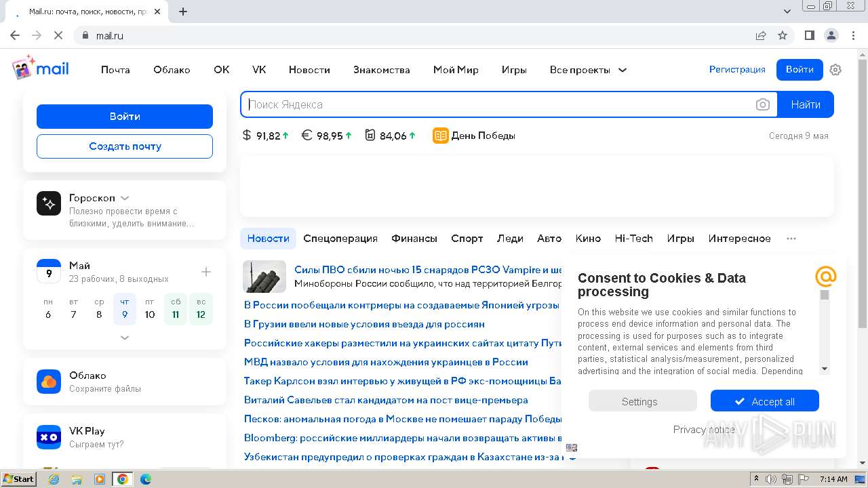Click the calendar day 9 icon
This screenshot has width=868, height=488.
pos(49,272)
